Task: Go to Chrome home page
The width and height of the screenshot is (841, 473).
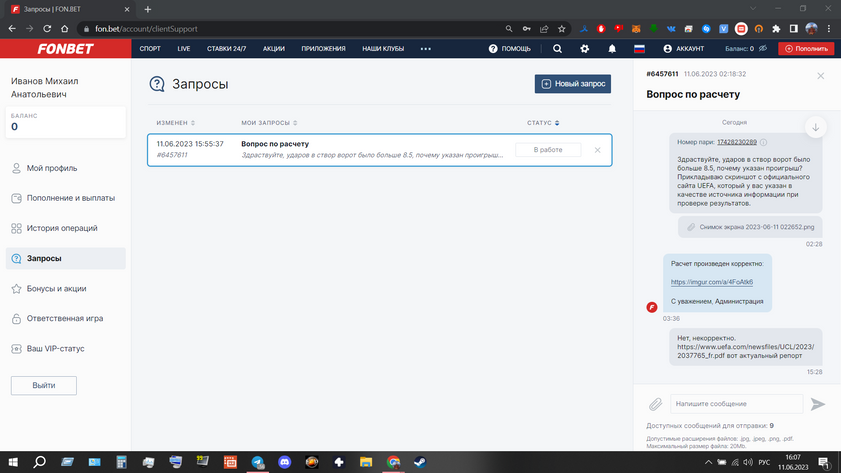Action: click(x=64, y=28)
